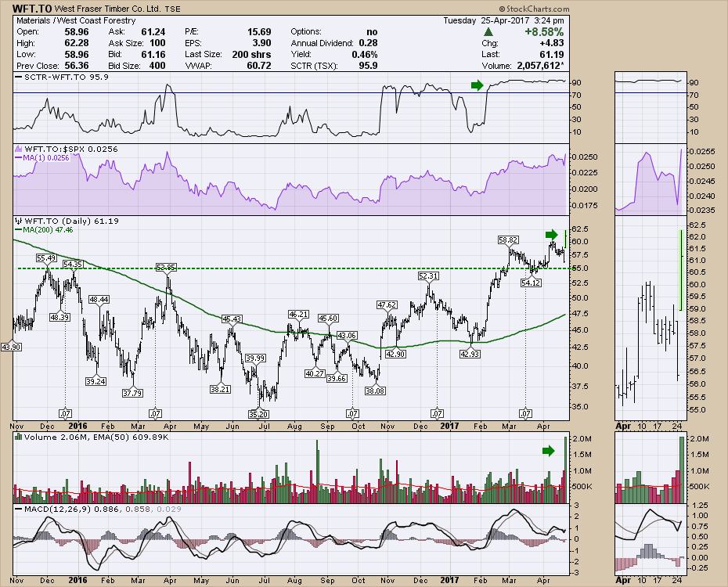The image size is (728, 587).
Task: Click the Yield value 0.46%
Action: 365,55
